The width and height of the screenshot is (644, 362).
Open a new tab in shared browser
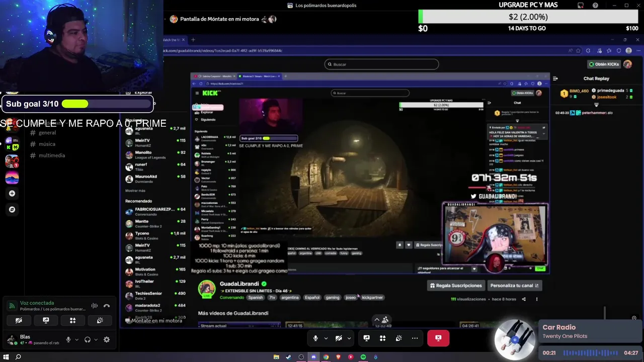pyautogui.click(x=193, y=40)
